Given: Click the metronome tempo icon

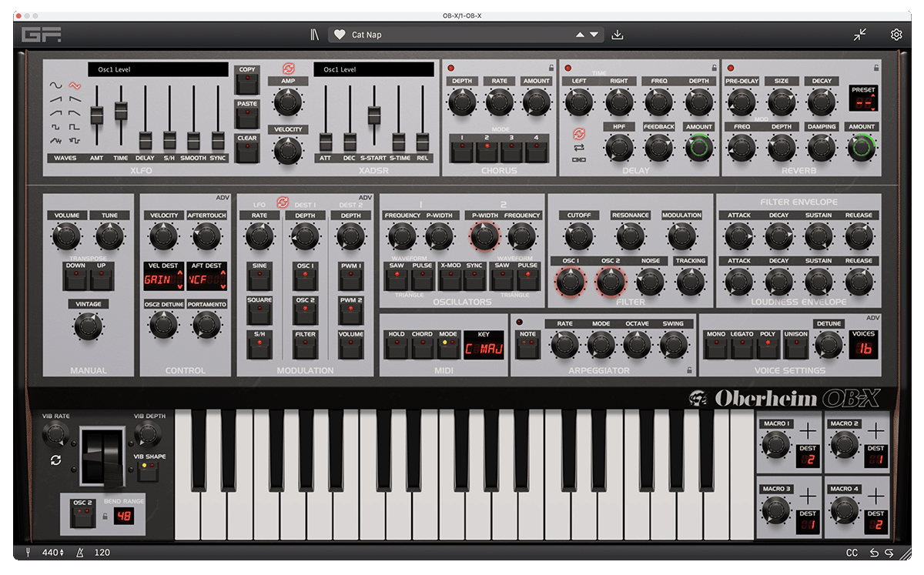Looking at the screenshot, I should point(80,553).
